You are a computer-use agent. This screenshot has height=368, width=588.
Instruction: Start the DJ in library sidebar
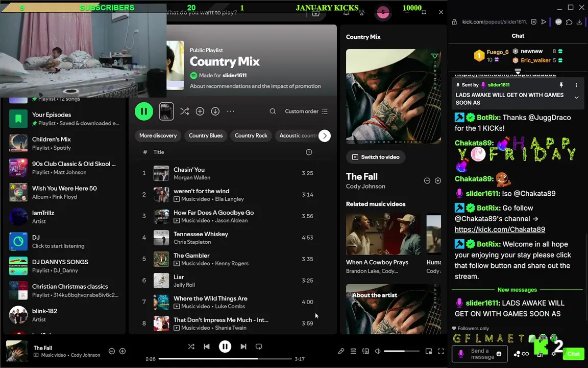[64, 241]
